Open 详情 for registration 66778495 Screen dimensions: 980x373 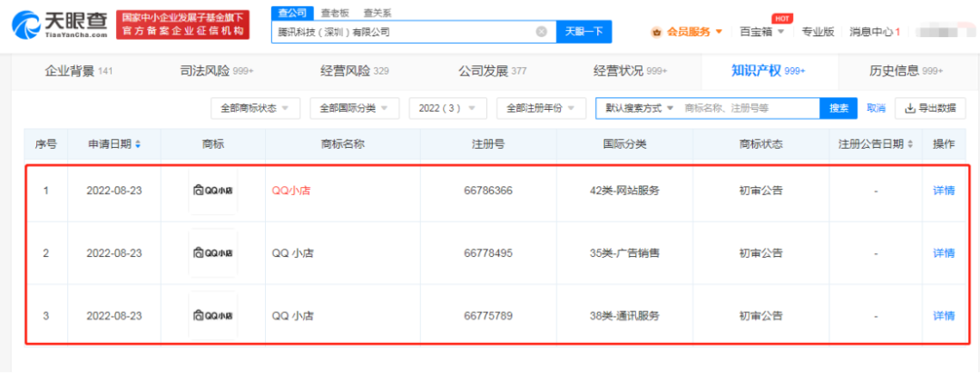[x=944, y=253]
